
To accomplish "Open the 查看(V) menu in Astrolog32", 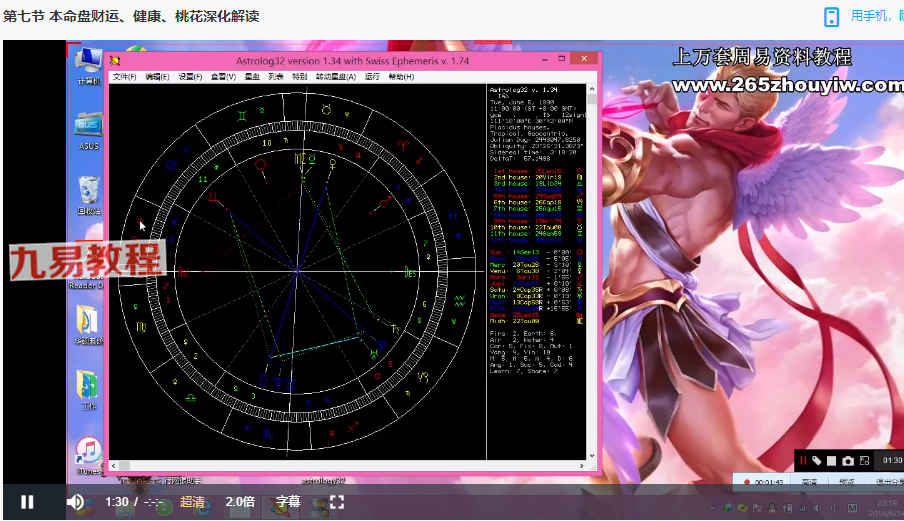I will coord(223,77).
